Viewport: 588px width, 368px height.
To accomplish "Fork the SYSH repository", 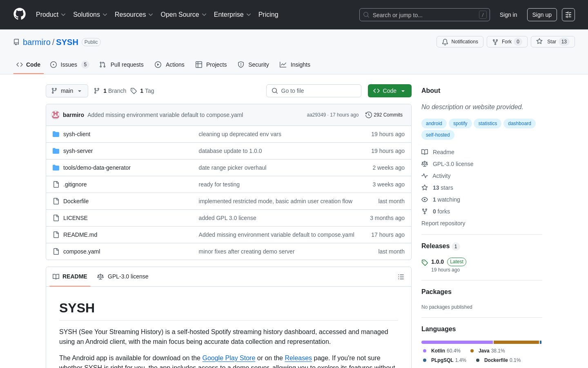I will click(507, 42).
